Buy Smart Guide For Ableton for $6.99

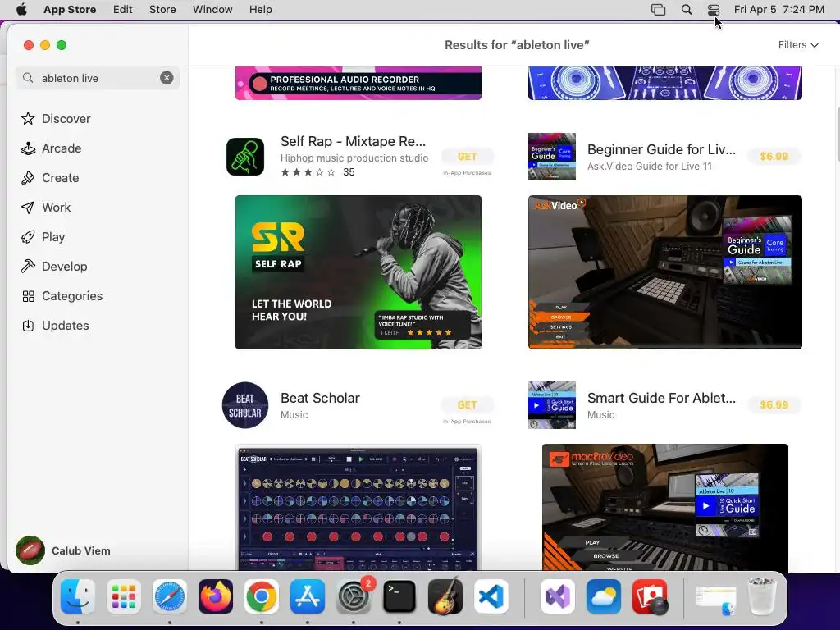tap(774, 405)
